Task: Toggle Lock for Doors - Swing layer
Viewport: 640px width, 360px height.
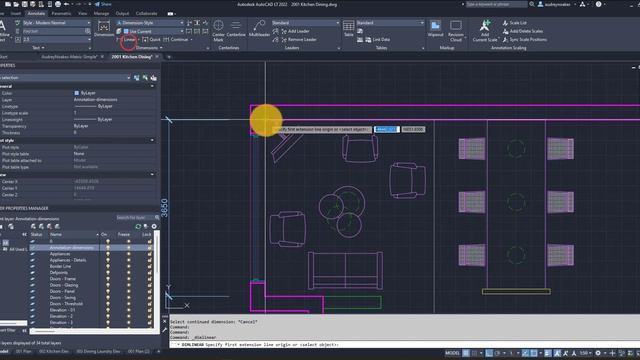Action: pos(149,298)
